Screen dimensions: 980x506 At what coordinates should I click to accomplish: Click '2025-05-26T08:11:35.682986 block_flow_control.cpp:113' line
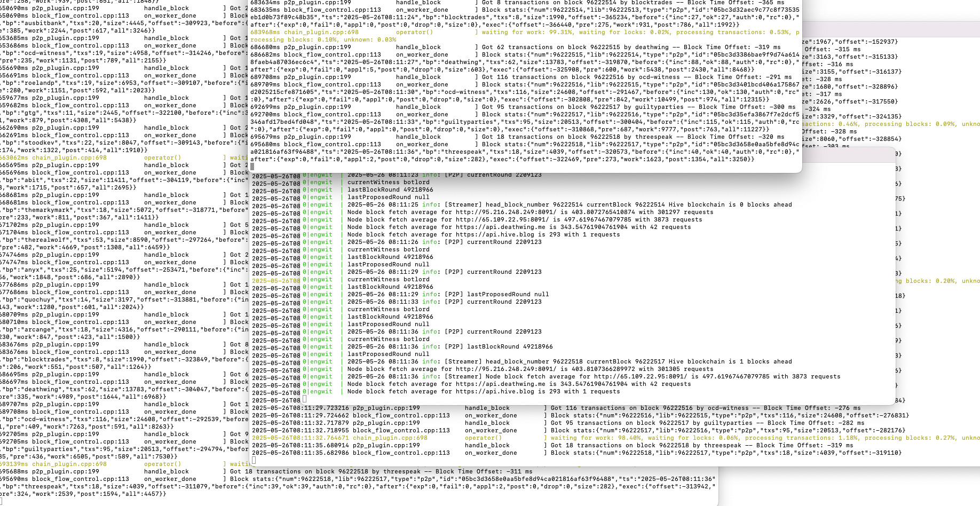pyautogui.click(x=351, y=453)
